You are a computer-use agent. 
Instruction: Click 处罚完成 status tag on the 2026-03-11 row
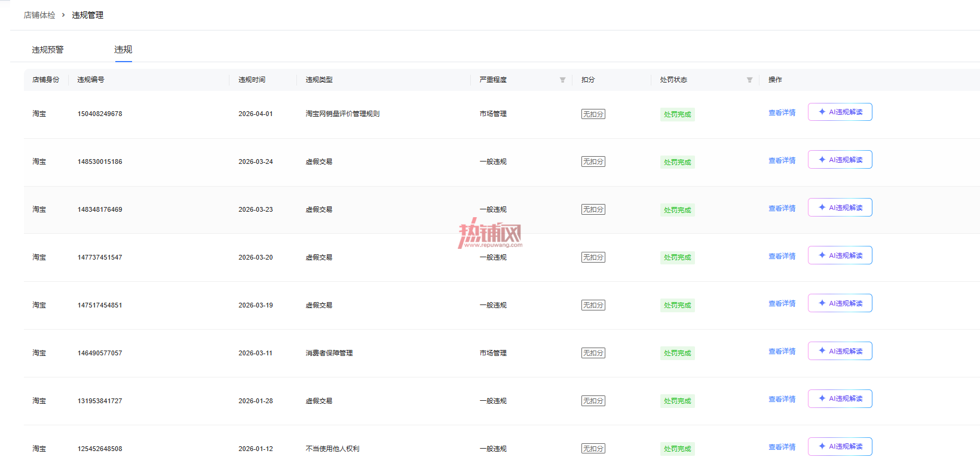click(677, 354)
